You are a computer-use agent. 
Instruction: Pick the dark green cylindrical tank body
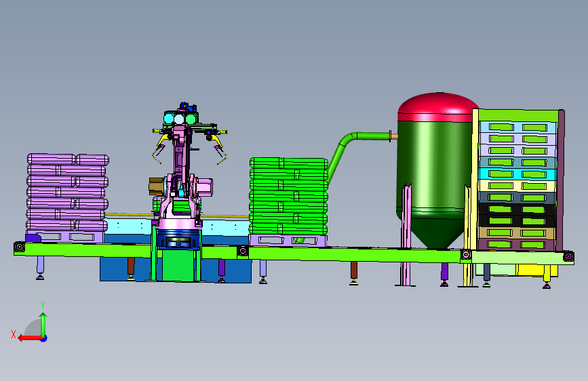click(434, 169)
